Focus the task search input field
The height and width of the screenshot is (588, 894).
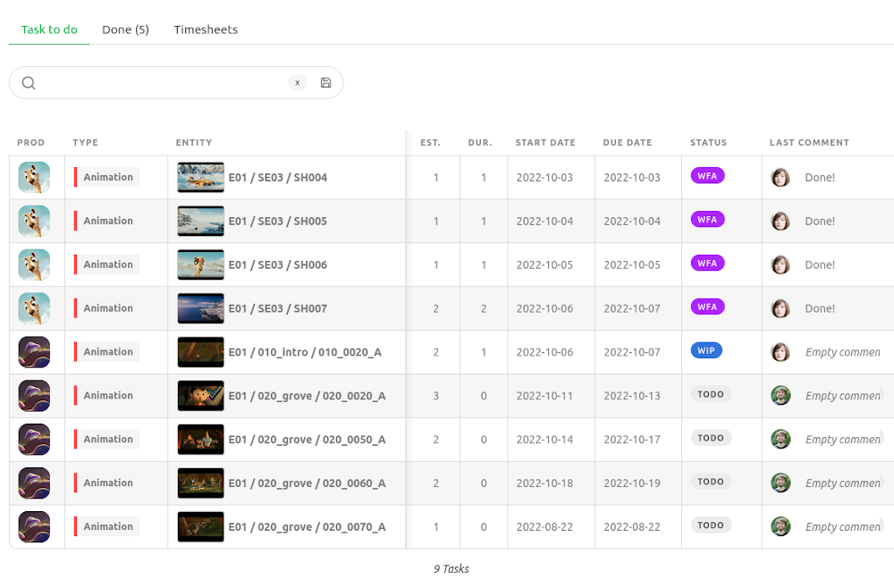coord(161,83)
